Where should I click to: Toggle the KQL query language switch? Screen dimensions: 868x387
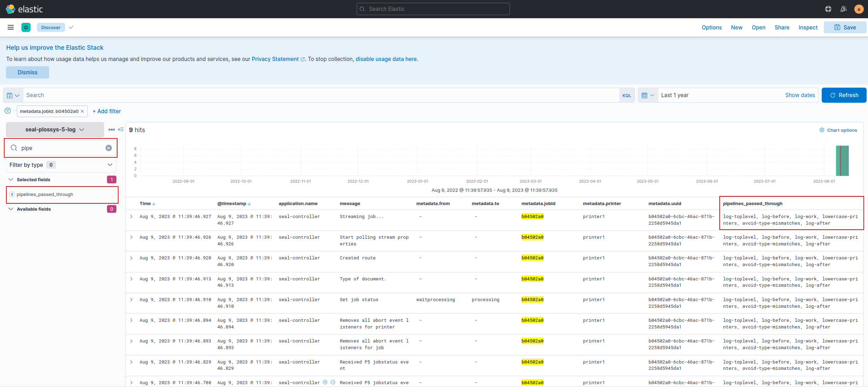[x=627, y=95]
